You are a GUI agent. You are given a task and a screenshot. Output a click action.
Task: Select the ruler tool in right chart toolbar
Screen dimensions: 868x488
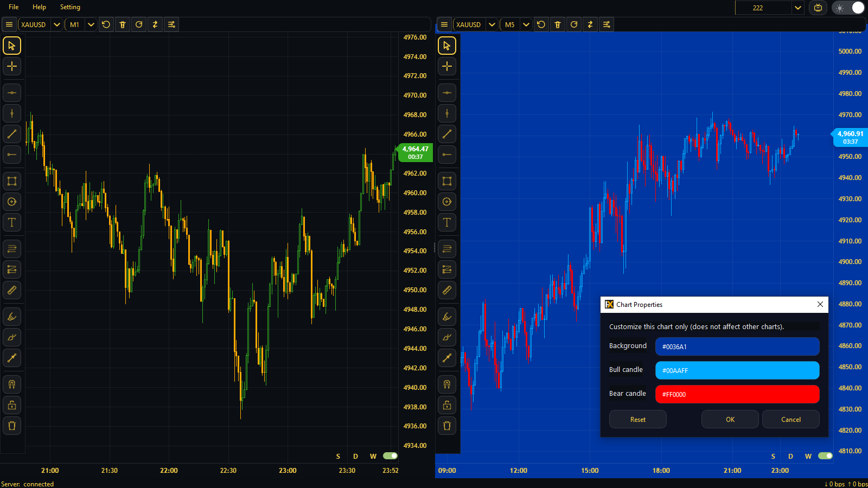[x=447, y=290]
